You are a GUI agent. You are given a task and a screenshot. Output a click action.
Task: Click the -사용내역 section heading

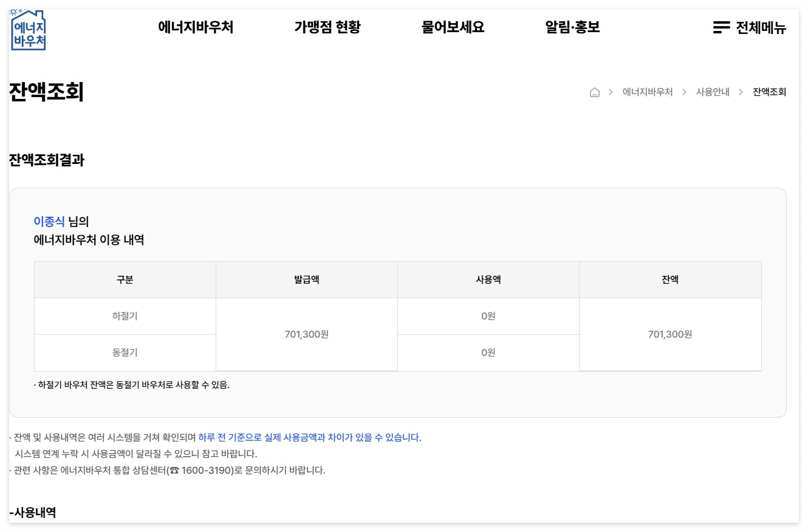click(33, 513)
